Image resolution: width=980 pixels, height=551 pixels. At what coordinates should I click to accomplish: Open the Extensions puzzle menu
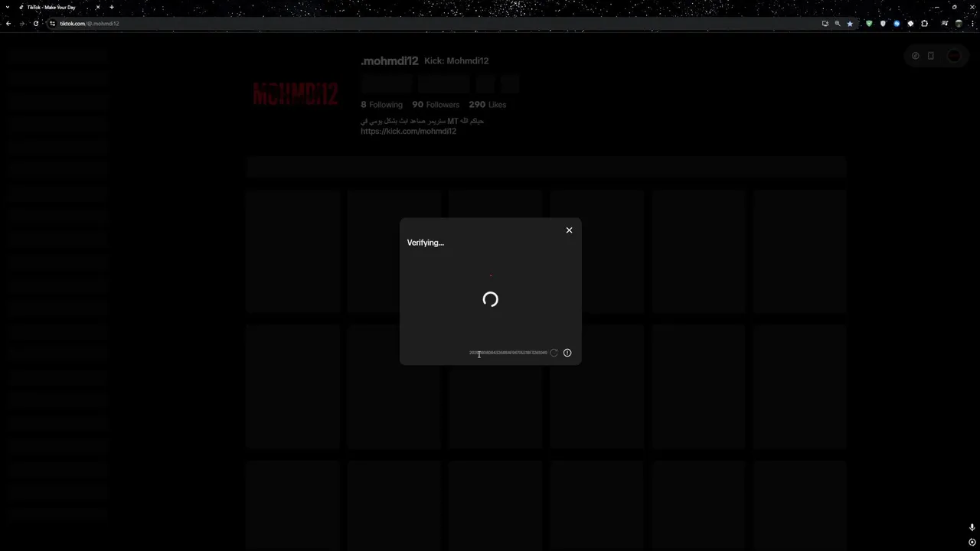(924, 24)
